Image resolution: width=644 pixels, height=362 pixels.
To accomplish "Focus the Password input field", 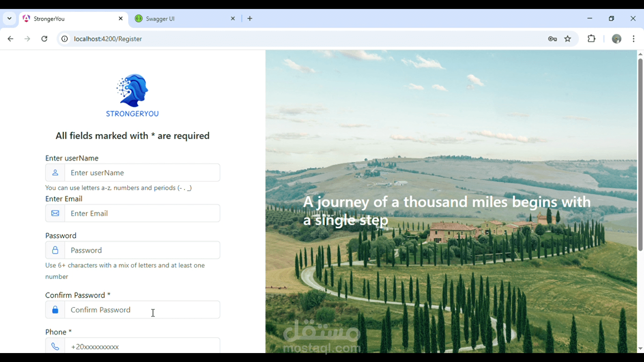I will pos(142,250).
